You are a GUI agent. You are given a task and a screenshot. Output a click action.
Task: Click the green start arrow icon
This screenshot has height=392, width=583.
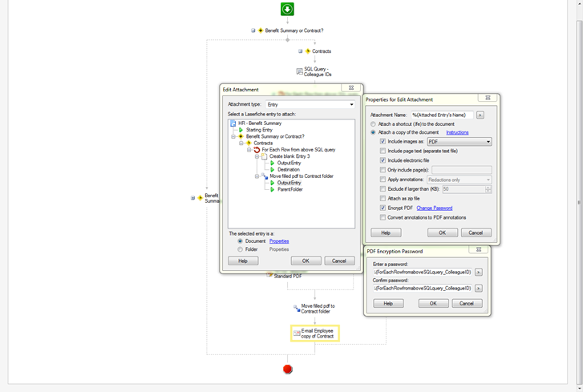pos(287,10)
